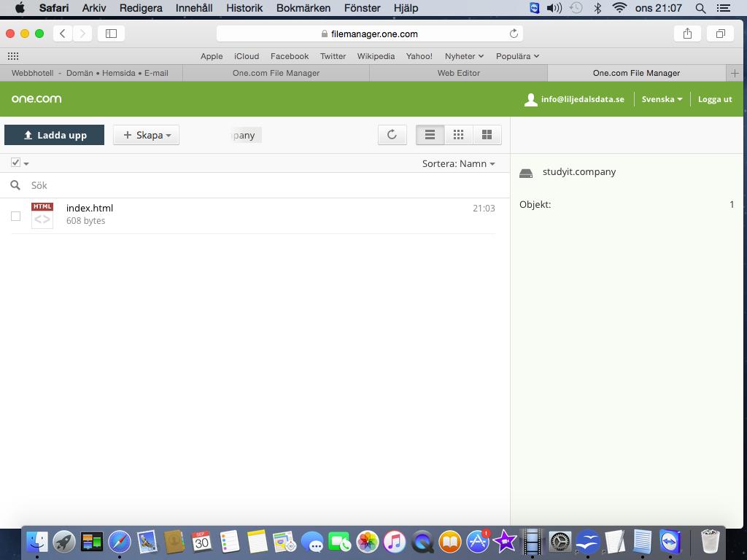The height and width of the screenshot is (560, 747).
Task: Open the Bokmärken menu
Action: [303, 8]
